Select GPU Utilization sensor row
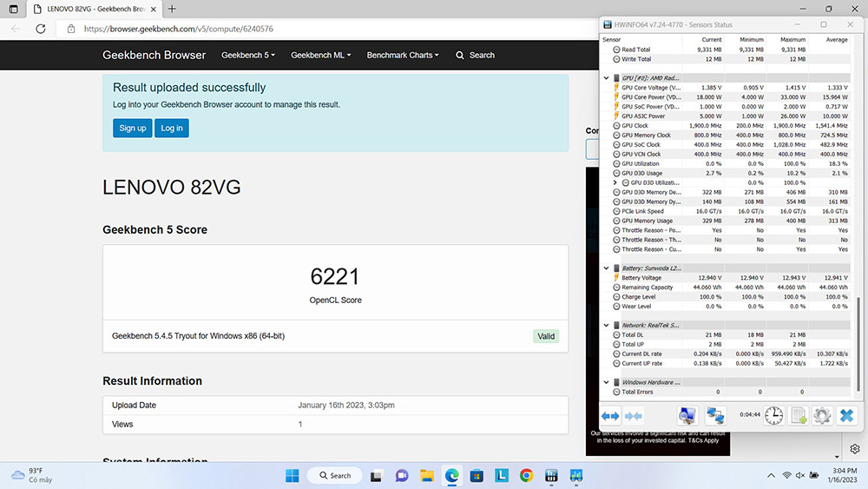 point(725,164)
